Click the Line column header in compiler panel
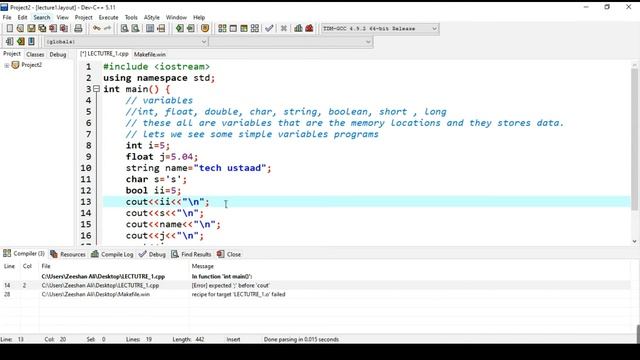The width and height of the screenshot is (640, 360). (9, 266)
